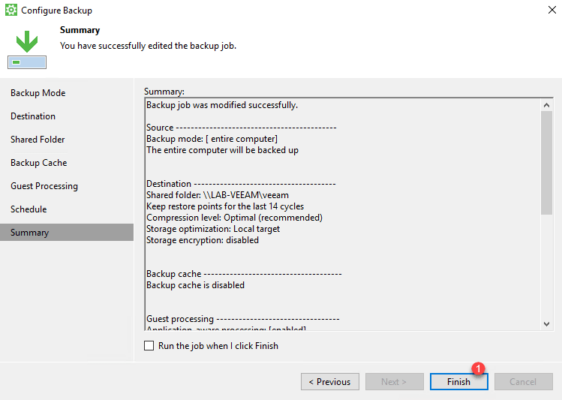Go to the Schedule step
Image resolution: width=562 pixels, height=400 pixels.
pos(29,209)
